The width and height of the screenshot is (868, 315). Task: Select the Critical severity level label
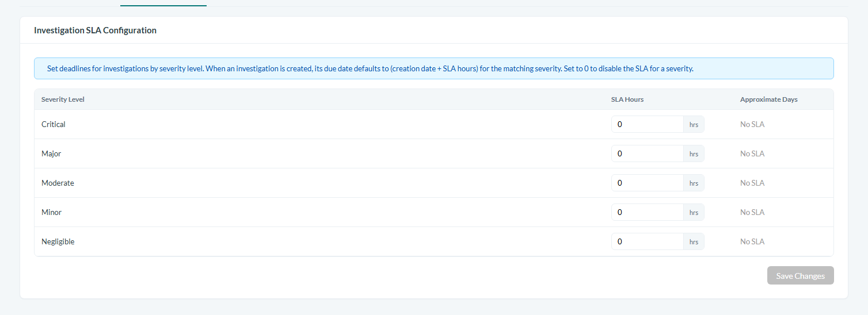(54, 124)
